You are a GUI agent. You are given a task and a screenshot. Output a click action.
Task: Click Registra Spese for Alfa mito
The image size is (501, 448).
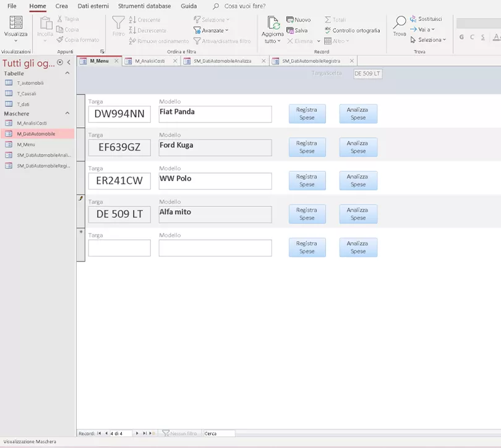307,214
